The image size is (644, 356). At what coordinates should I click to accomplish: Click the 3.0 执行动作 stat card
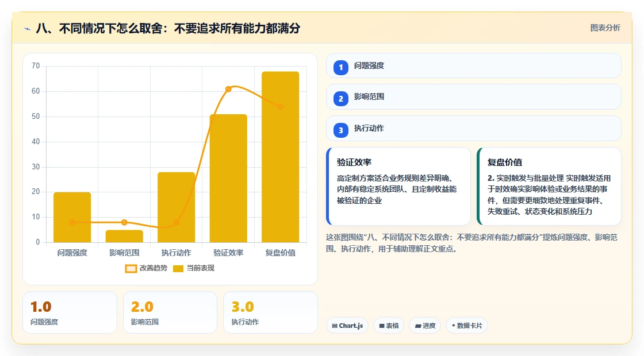click(270, 312)
